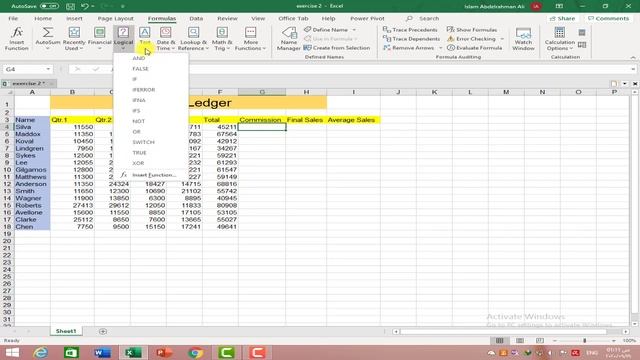Screen dimensions: 640x360
Task: Switch to Normal view in status bar
Action: click(499, 340)
